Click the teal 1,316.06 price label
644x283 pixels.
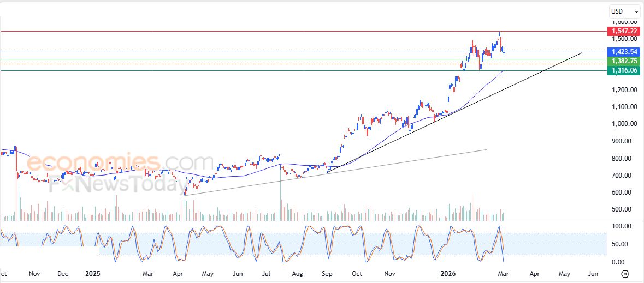click(623, 70)
